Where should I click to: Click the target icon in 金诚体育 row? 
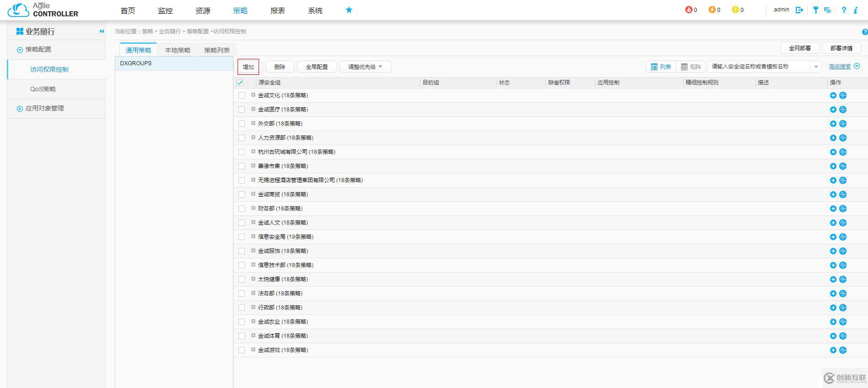843,336
